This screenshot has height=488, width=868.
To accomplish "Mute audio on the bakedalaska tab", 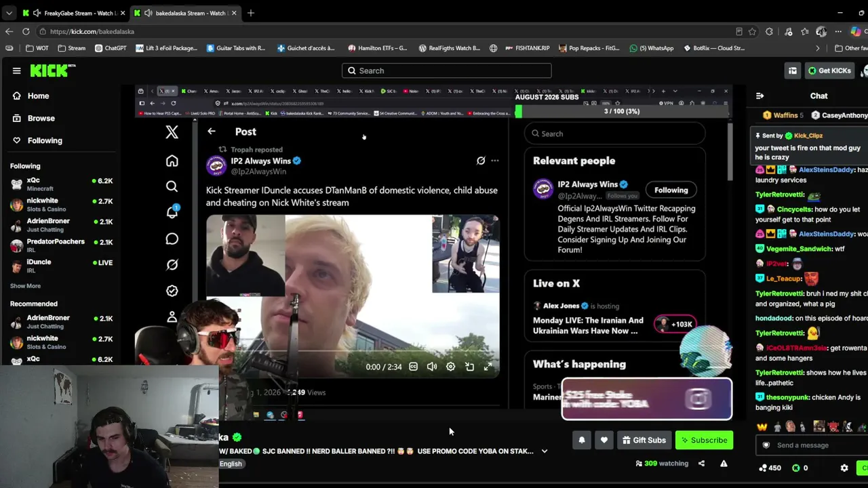I will 149,13.
